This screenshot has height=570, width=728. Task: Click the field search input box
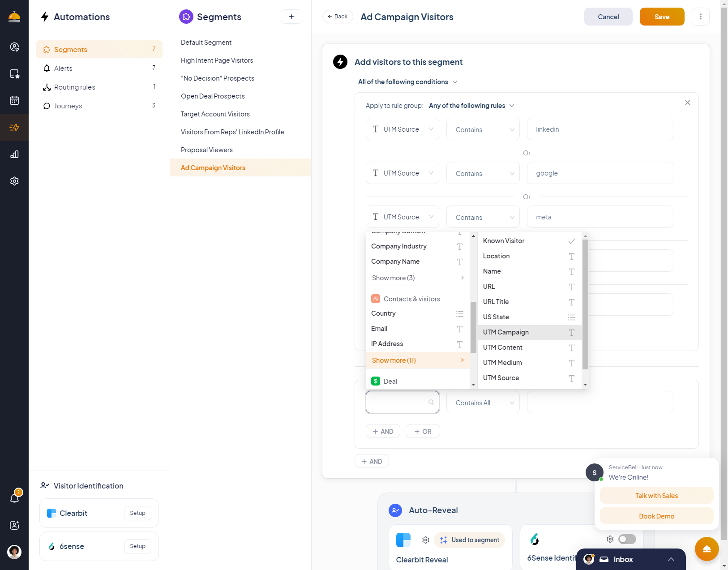click(x=403, y=402)
